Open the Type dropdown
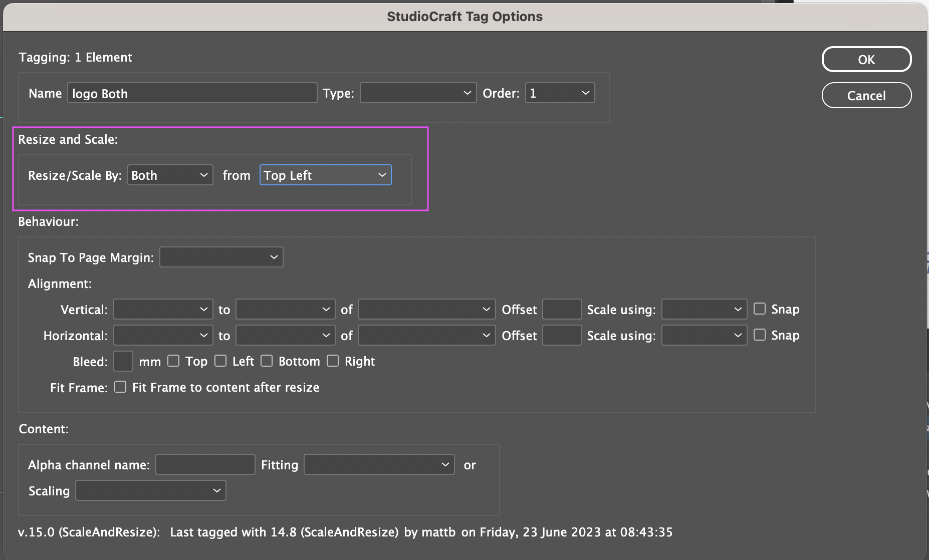This screenshot has height=560, width=929. [x=418, y=93]
